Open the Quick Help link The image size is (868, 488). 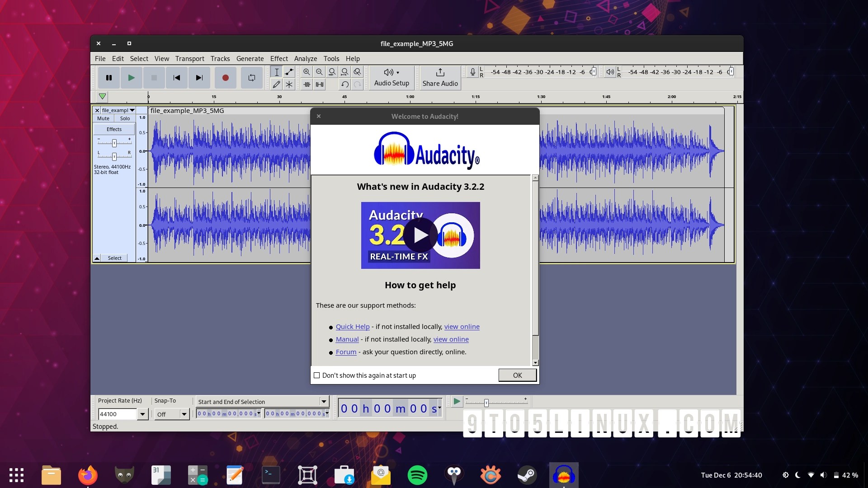tap(352, 327)
